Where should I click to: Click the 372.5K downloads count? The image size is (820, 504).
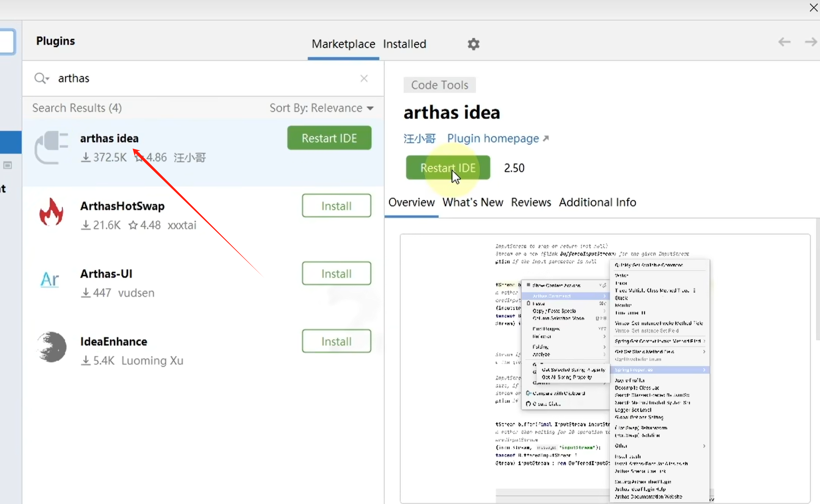pos(104,157)
